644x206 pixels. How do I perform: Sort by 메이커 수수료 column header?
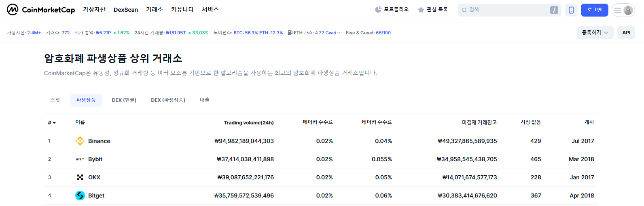(318, 122)
